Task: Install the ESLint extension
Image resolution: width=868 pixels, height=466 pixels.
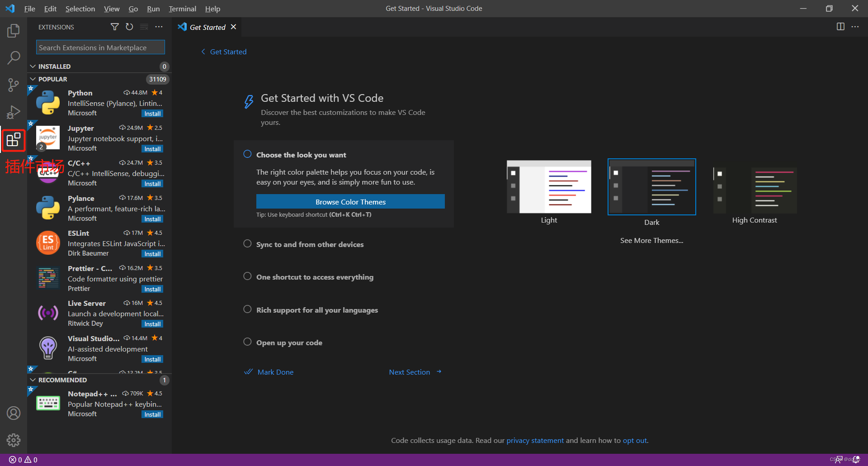Action: (152, 254)
